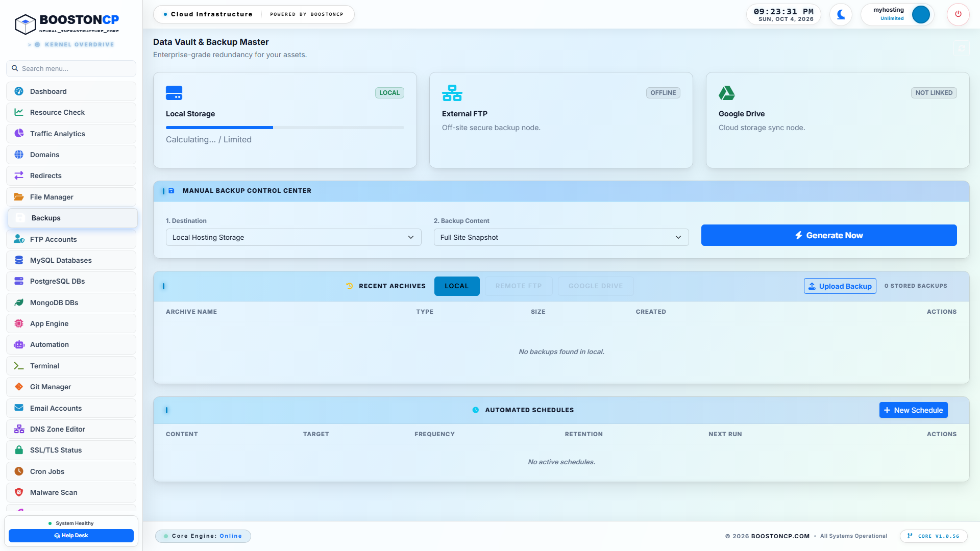Click the File Manager folder icon
The height and width of the screenshot is (551, 980).
tap(19, 197)
